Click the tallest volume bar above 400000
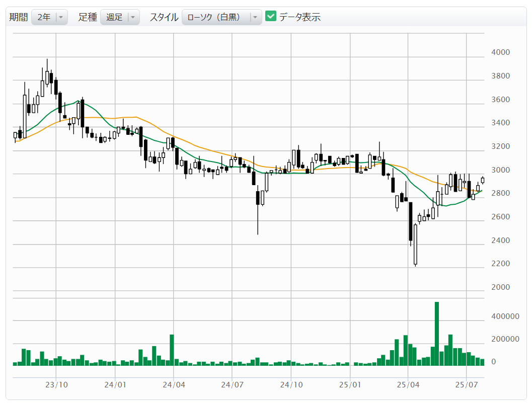The width and height of the screenshot is (532, 403). pyautogui.click(x=437, y=334)
